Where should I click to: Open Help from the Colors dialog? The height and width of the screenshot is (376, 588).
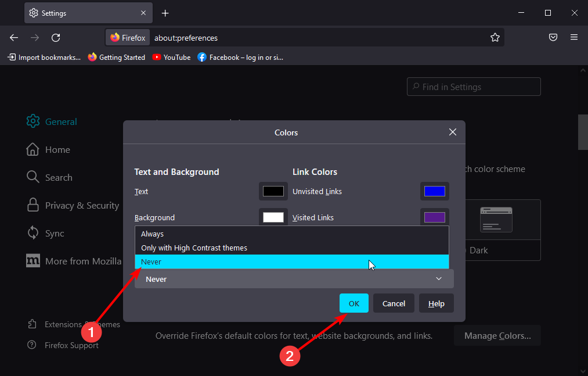437,303
